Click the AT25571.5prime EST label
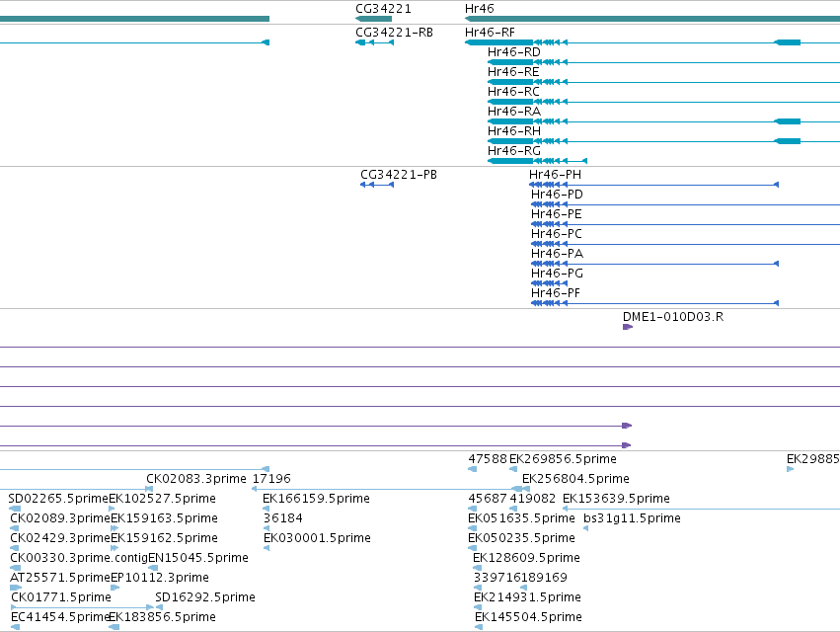840x632 pixels. 60,578
